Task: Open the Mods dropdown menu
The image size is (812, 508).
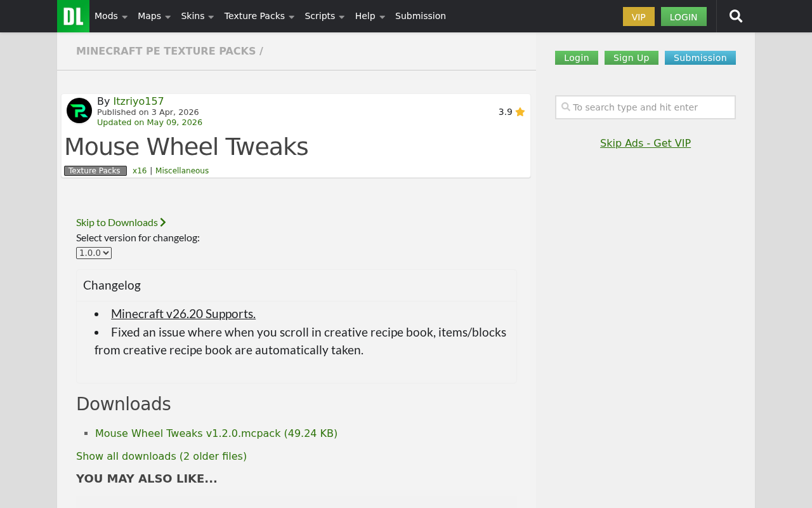Action: coord(111,17)
